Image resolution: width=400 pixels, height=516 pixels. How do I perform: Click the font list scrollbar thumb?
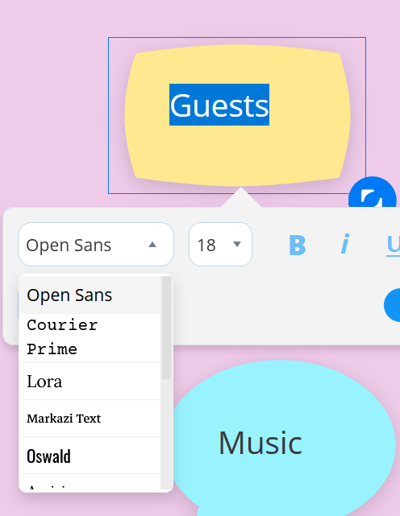[166, 327]
